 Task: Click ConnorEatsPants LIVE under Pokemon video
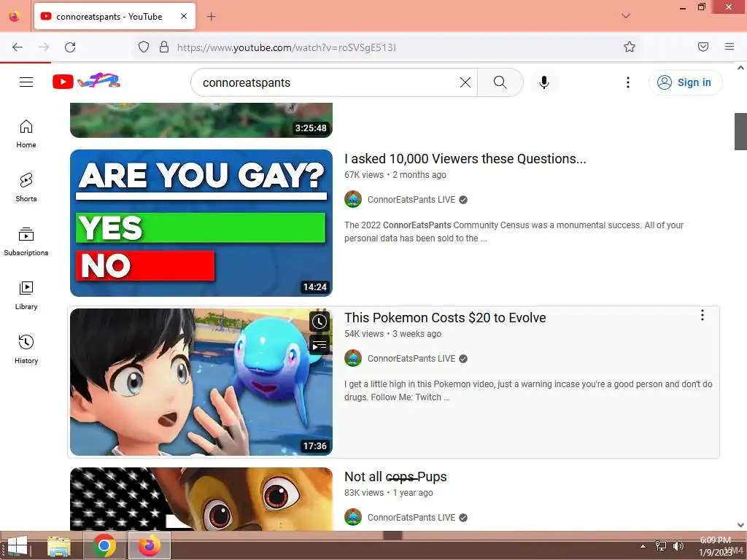click(411, 359)
